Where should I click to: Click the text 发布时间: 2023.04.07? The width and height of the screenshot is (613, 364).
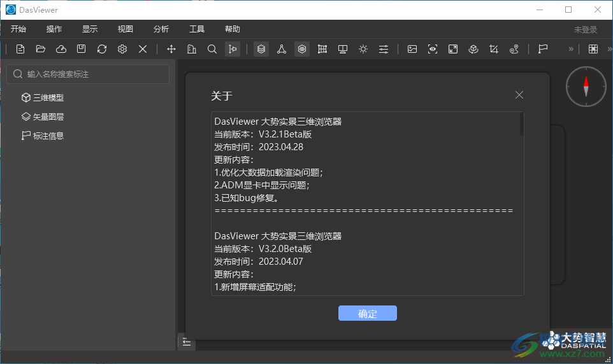coord(259,262)
